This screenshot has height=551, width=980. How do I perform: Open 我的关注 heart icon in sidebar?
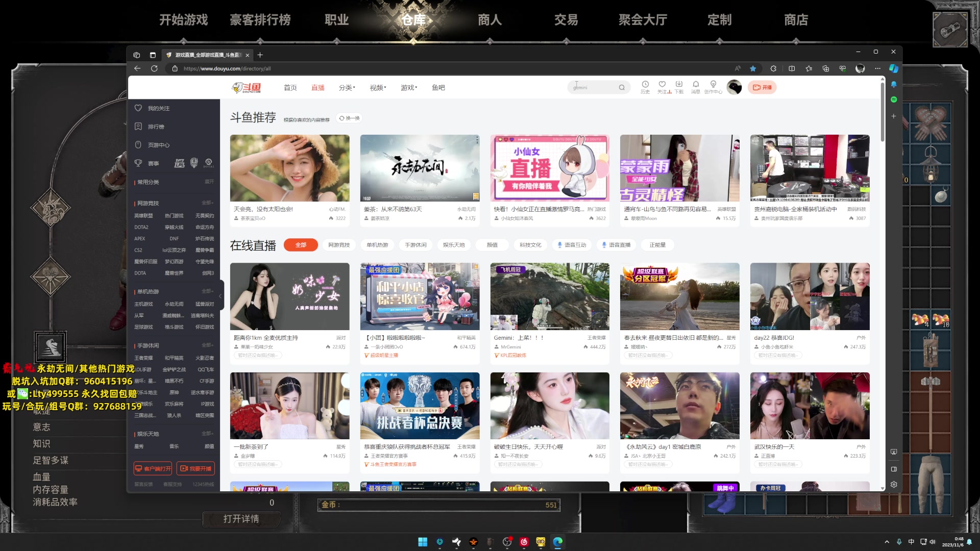(138, 108)
